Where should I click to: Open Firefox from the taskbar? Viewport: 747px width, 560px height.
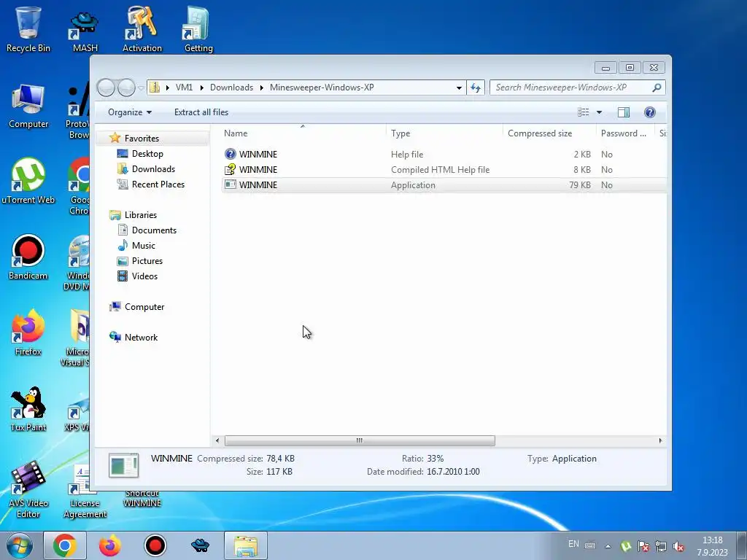pyautogui.click(x=109, y=545)
